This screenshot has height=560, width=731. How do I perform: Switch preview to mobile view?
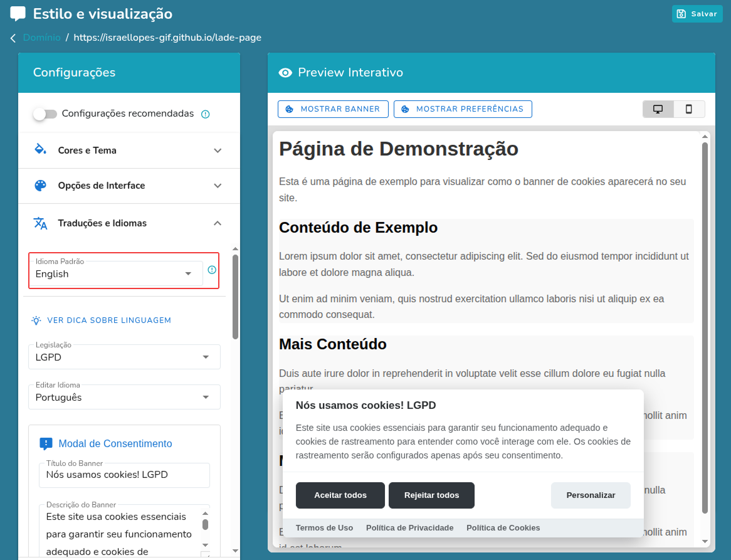[x=689, y=109]
